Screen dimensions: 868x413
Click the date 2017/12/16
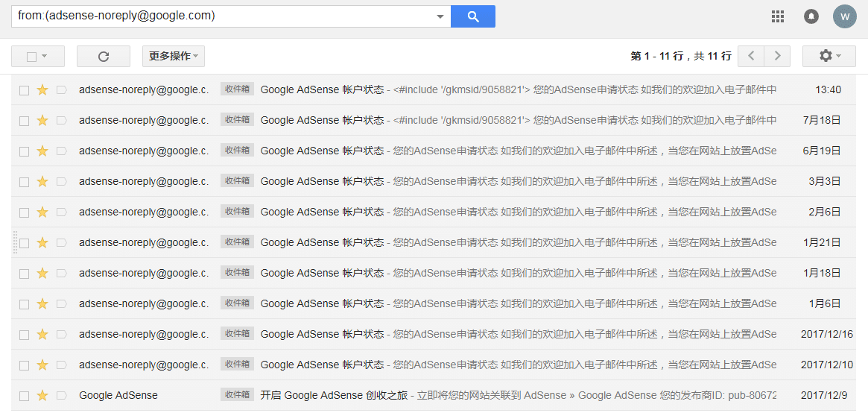pos(827,334)
